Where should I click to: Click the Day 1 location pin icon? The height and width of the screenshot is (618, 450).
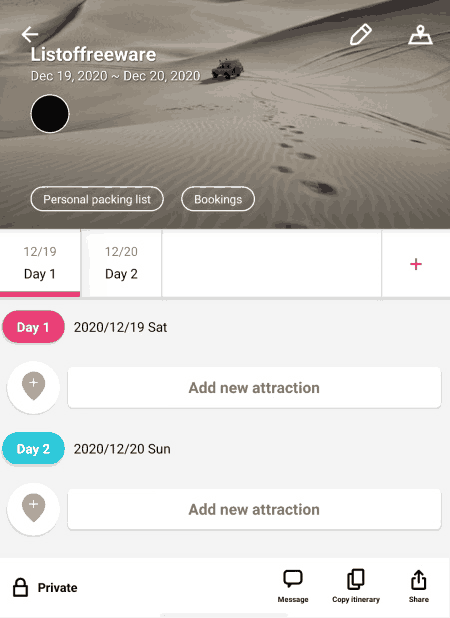tap(33, 387)
